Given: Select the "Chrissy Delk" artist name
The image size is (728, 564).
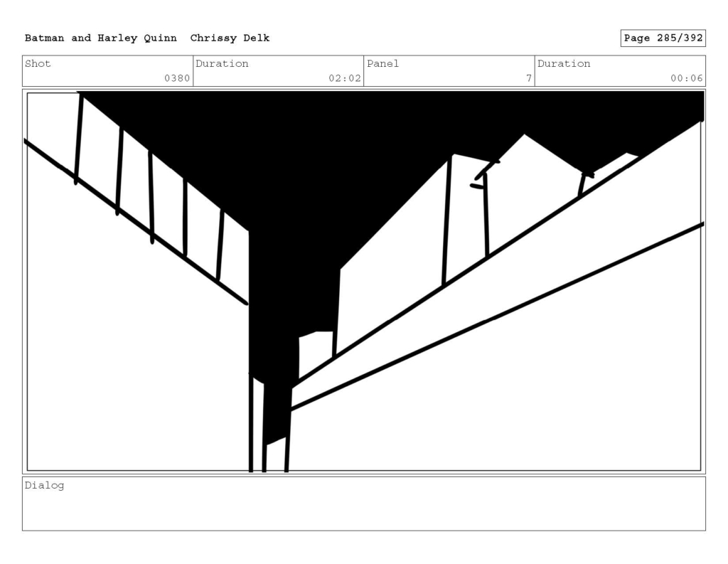Looking at the screenshot, I should pos(230,38).
